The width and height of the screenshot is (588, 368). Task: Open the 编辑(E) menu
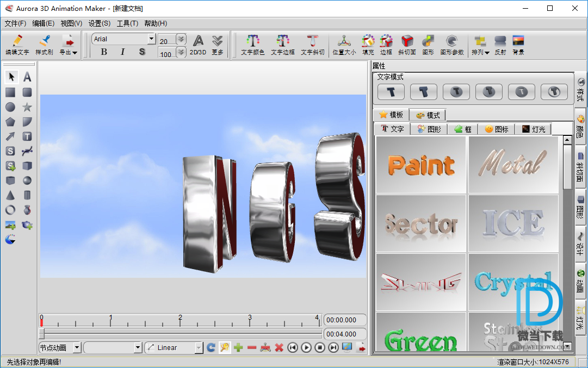[43, 23]
